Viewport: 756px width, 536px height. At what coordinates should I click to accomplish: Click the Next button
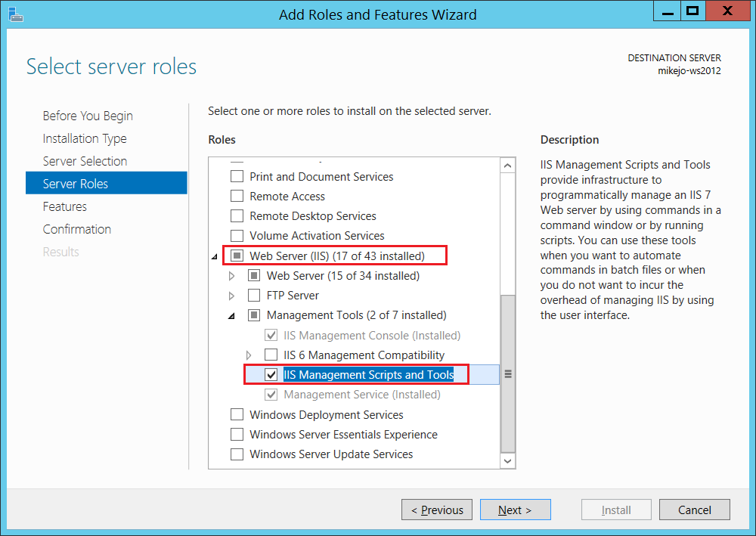point(515,509)
